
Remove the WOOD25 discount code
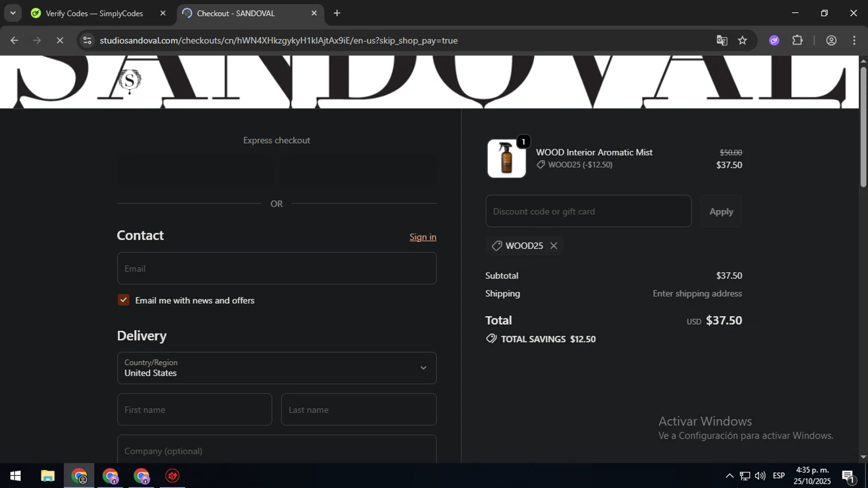tap(554, 245)
